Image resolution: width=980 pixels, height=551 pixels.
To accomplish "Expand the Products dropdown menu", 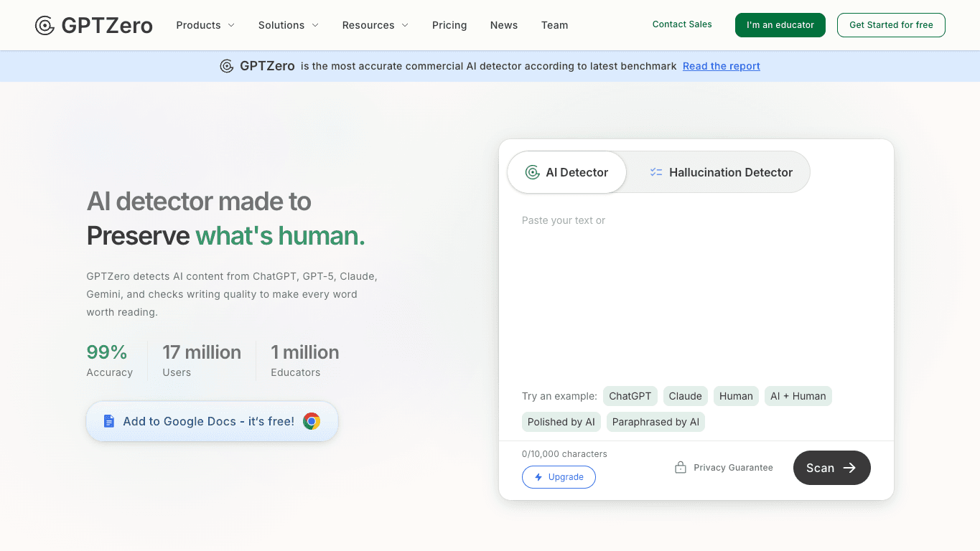I will 205,25.
